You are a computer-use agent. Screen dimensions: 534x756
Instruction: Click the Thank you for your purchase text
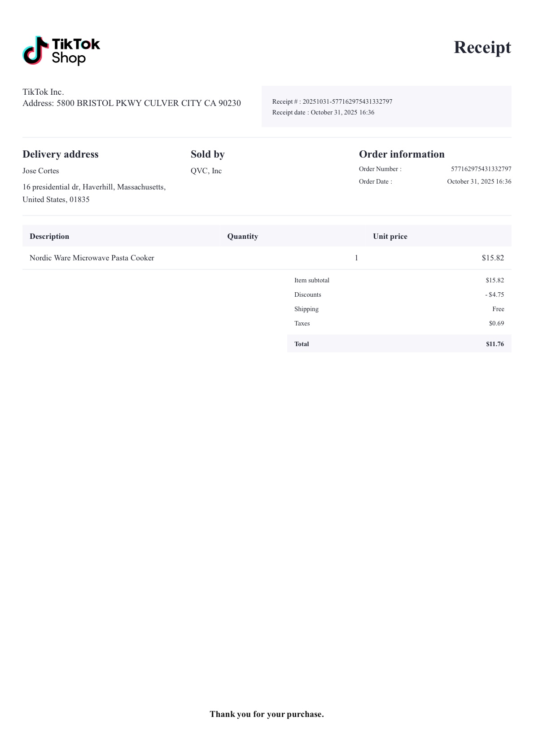tap(267, 714)
